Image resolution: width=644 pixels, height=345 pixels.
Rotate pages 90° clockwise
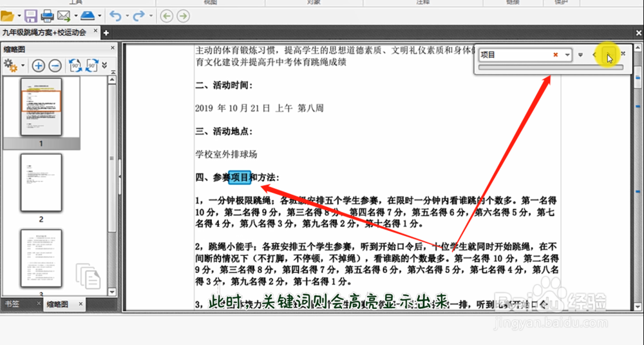pos(91,65)
